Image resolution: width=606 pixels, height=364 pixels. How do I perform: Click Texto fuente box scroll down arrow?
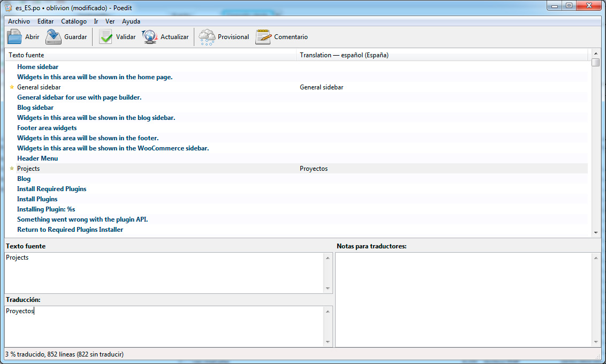[328, 289]
